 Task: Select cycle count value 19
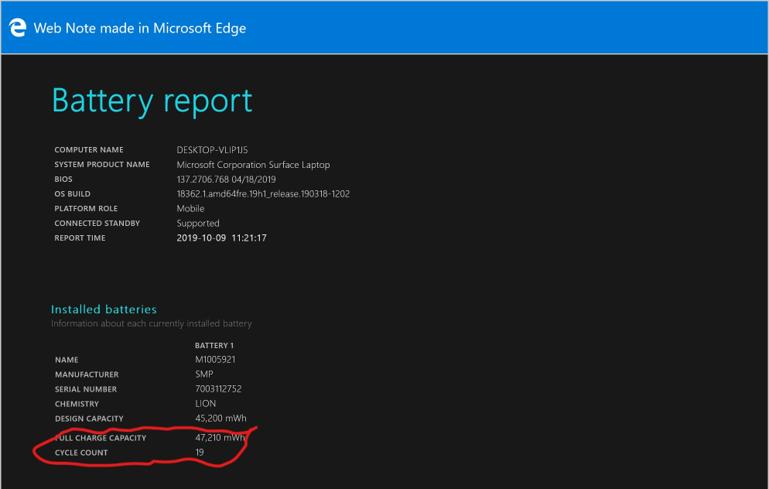200,452
